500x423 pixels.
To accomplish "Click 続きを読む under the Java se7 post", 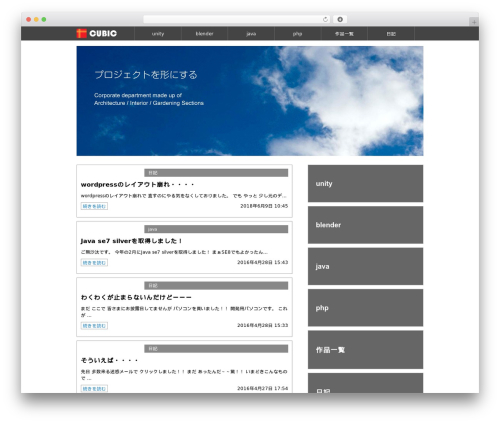I will [94, 263].
